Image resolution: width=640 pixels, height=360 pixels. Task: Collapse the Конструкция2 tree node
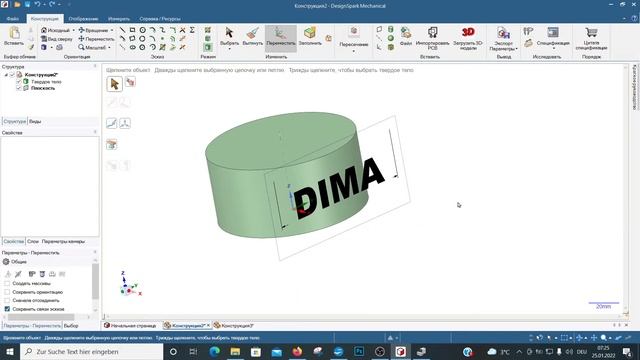[6, 75]
